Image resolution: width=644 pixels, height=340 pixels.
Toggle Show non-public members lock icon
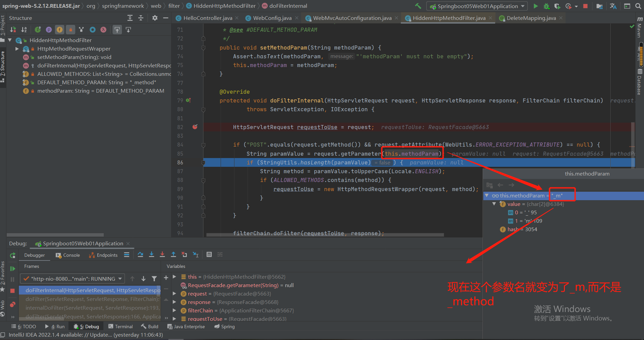(x=70, y=30)
